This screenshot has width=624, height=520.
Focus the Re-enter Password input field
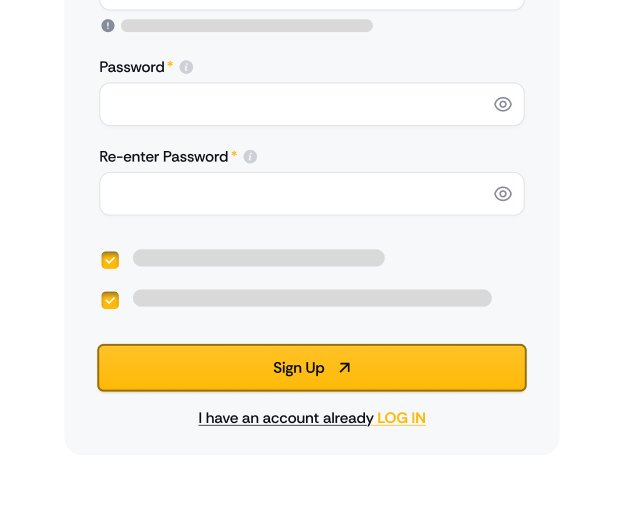pos(290,194)
